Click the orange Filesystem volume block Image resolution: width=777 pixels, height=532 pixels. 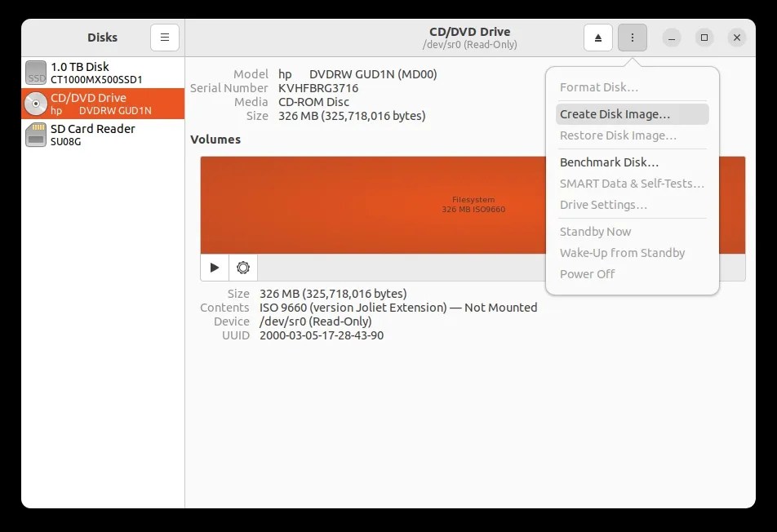click(367, 204)
